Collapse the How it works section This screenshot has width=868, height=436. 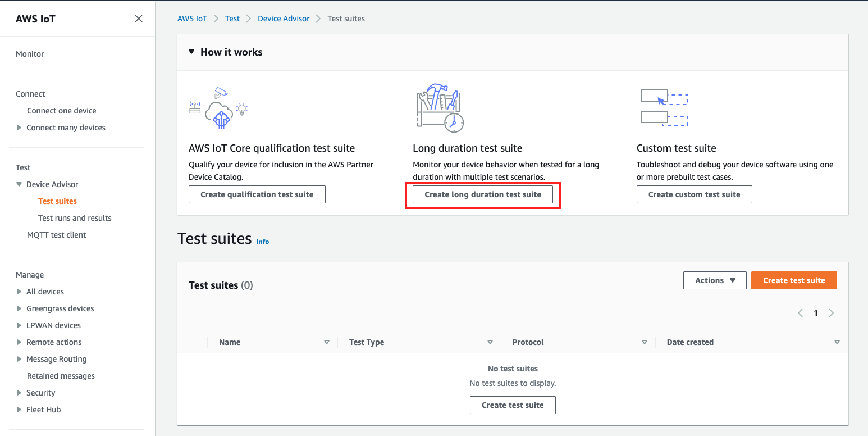click(191, 51)
